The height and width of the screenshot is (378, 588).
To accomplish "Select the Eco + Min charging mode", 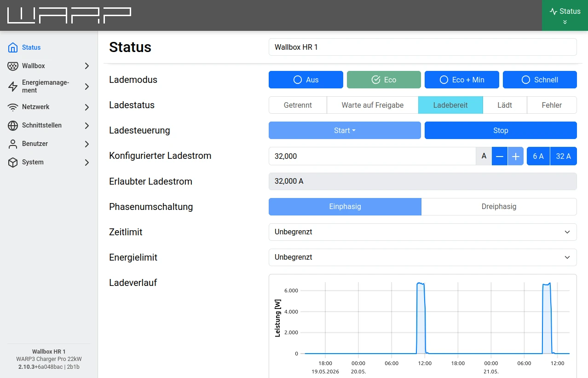I will click(462, 80).
